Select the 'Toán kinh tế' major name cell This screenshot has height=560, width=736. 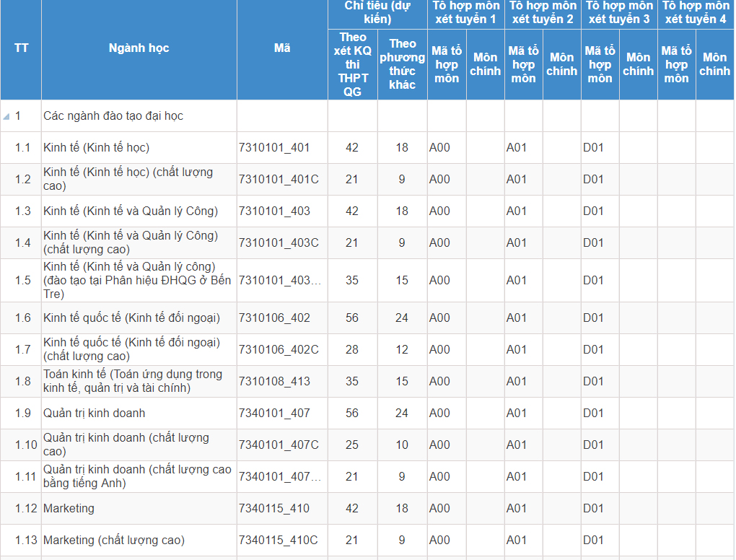click(x=133, y=382)
